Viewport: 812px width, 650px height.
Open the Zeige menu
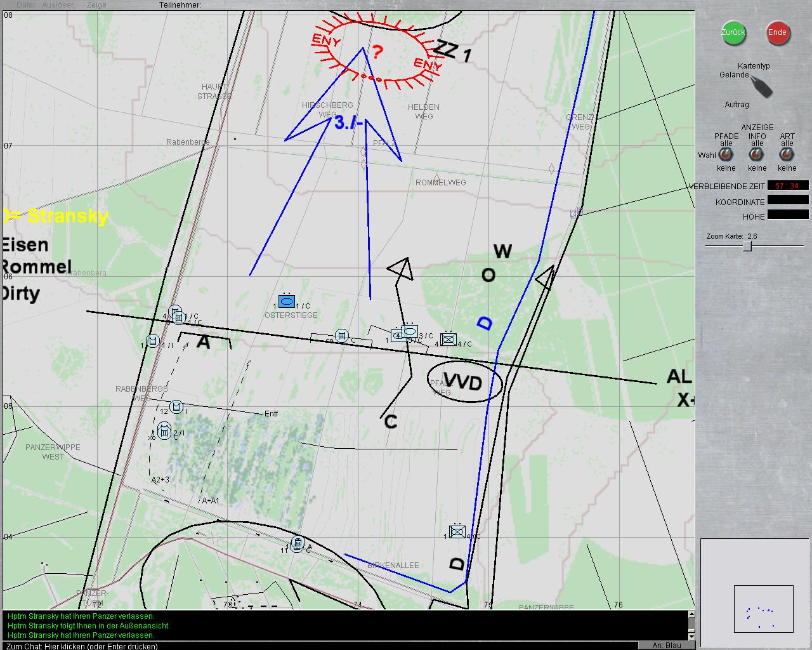96,5
